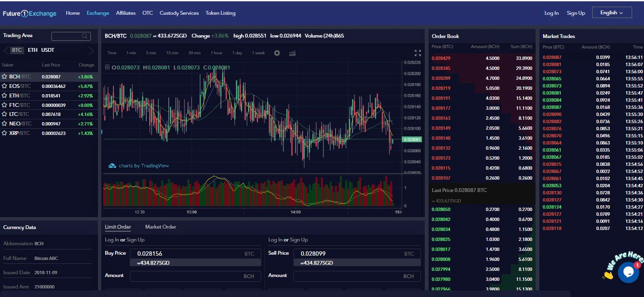Click Last Price 0.028087 BTC in order book
Image resolution: width=644 pixels, height=297 pixels.
459,190
